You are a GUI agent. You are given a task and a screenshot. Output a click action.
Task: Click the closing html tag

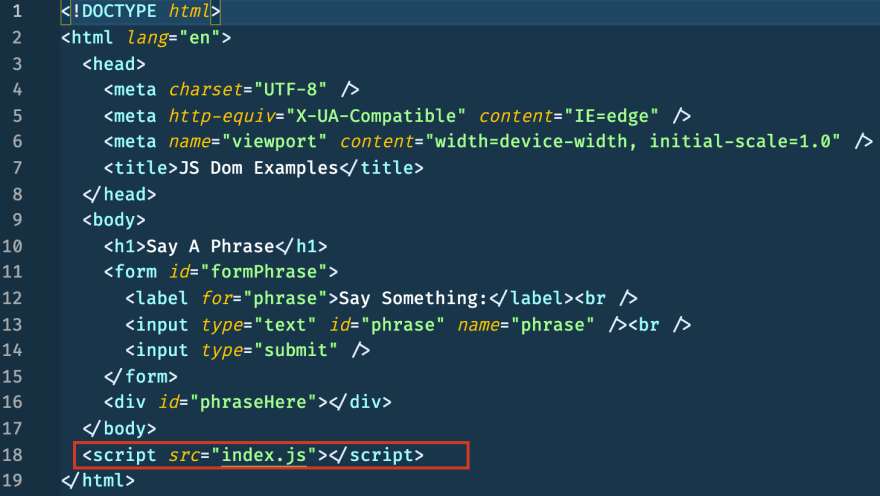coord(98,480)
